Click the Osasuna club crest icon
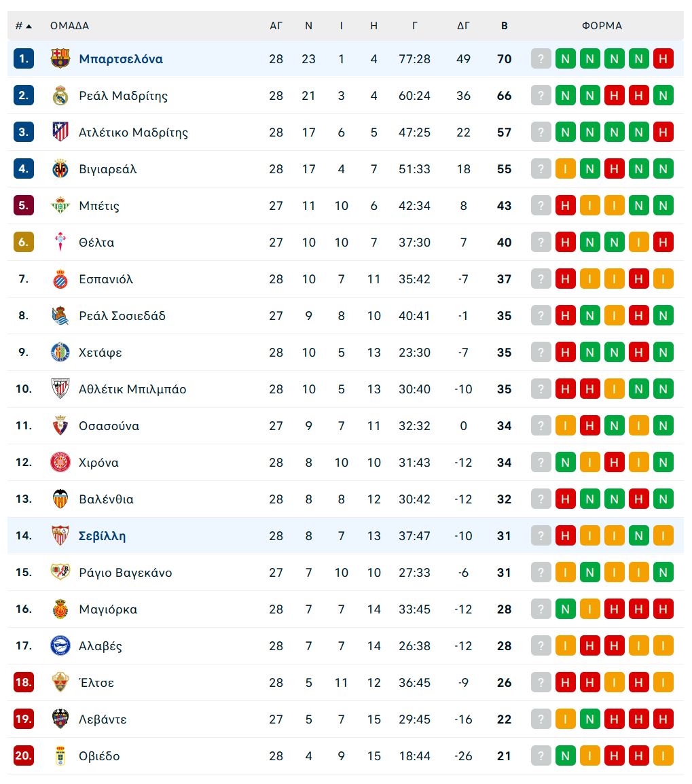 pos(60,426)
